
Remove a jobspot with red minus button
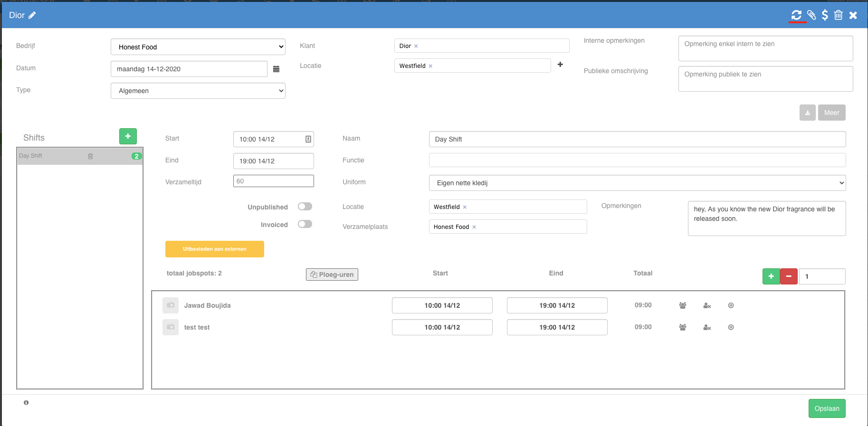[789, 276]
